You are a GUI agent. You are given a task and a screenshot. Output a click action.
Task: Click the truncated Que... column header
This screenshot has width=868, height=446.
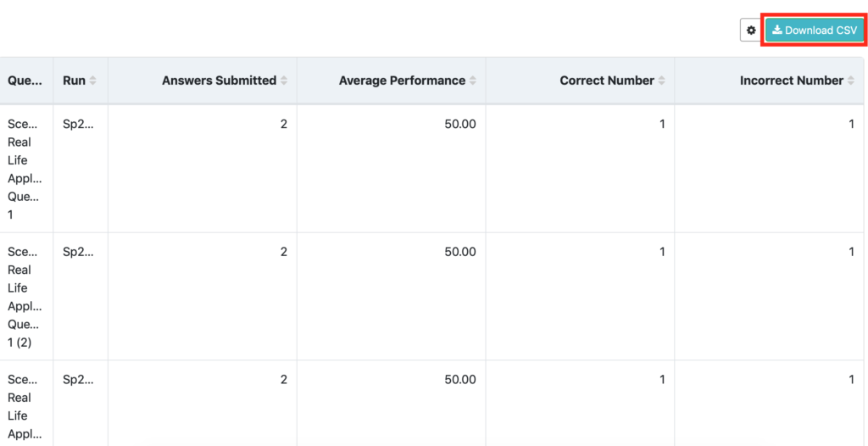point(25,81)
